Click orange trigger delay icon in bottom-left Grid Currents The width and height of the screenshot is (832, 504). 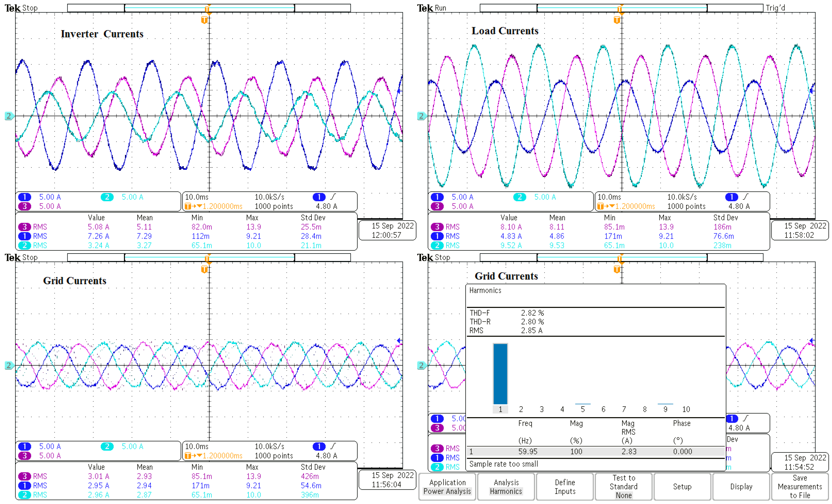[x=188, y=456]
